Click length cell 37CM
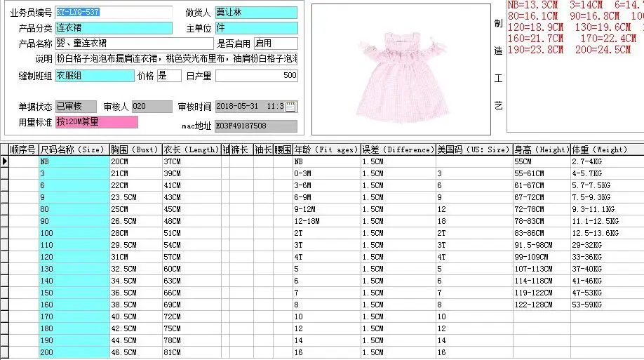 click(192, 161)
